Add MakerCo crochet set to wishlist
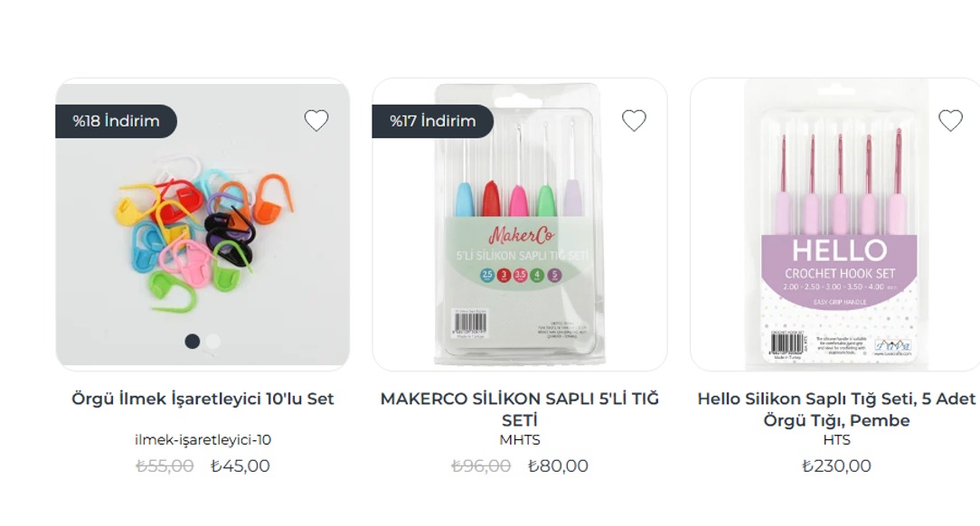This screenshot has width=980, height=526. pos(634,120)
